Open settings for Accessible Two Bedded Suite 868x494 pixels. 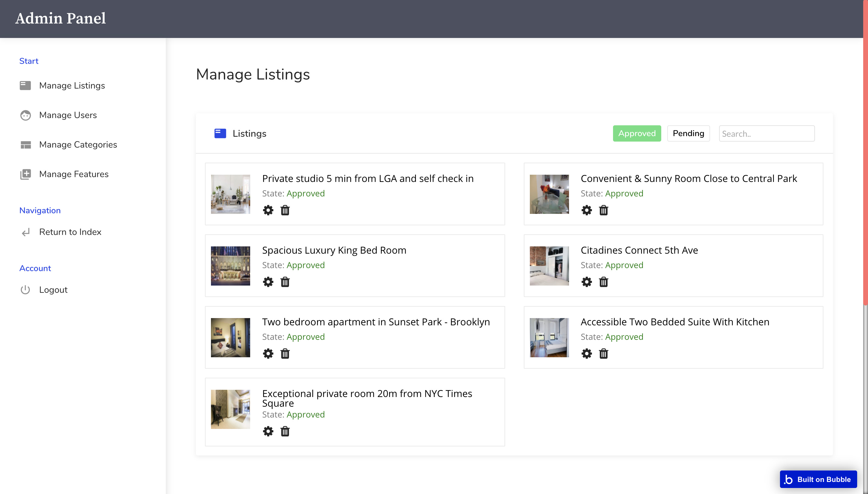586,354
